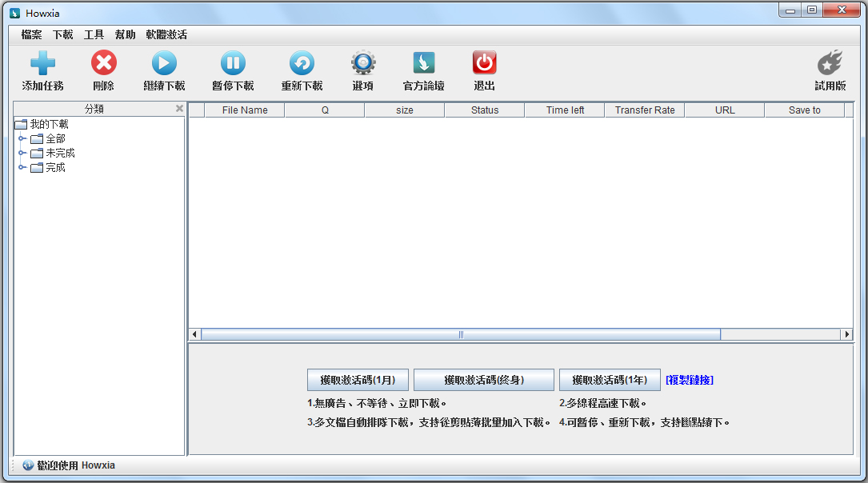Click the red 刪除 delete icon
This screenshot has width=868, height=483.
[104, 62]
